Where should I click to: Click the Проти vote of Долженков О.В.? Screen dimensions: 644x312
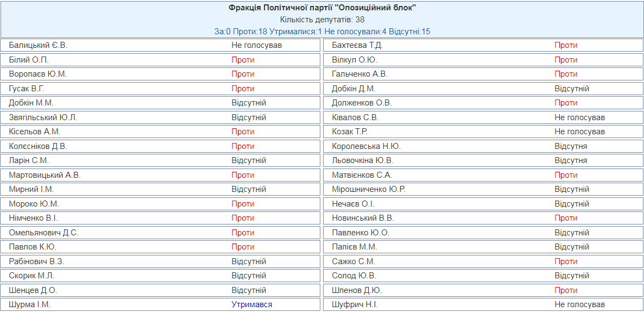point(566,103)
